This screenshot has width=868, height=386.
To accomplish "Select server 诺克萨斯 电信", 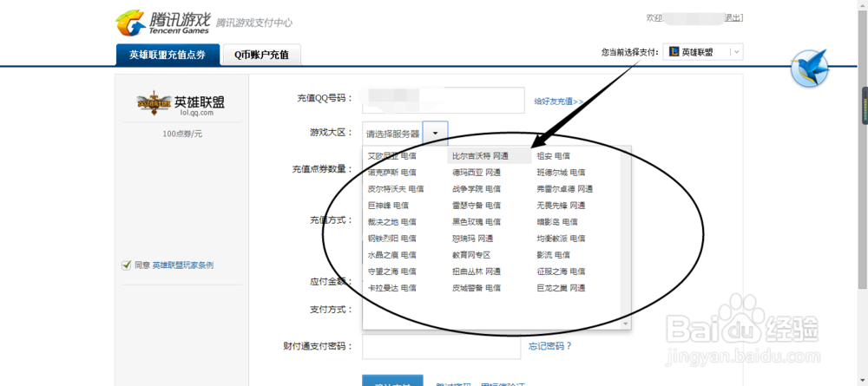I will (x=392, y=173).
